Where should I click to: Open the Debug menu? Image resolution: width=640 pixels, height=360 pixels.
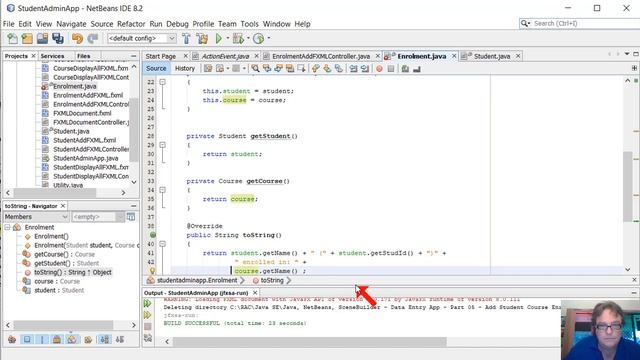pos(177,24)
